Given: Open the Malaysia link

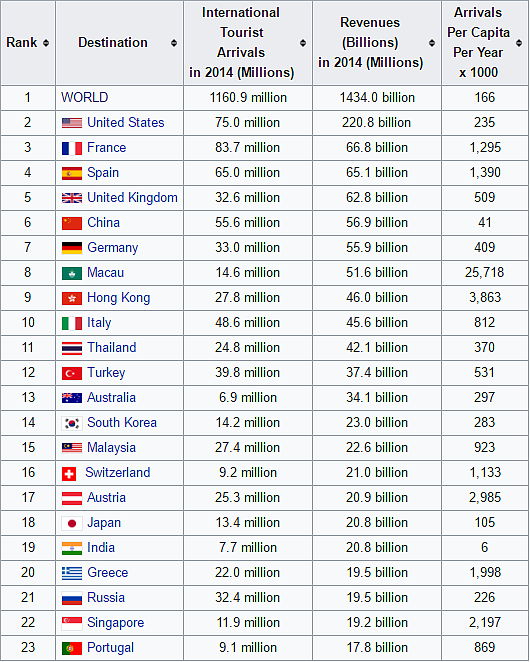Looking at the screenshot, I should [111, 448].
